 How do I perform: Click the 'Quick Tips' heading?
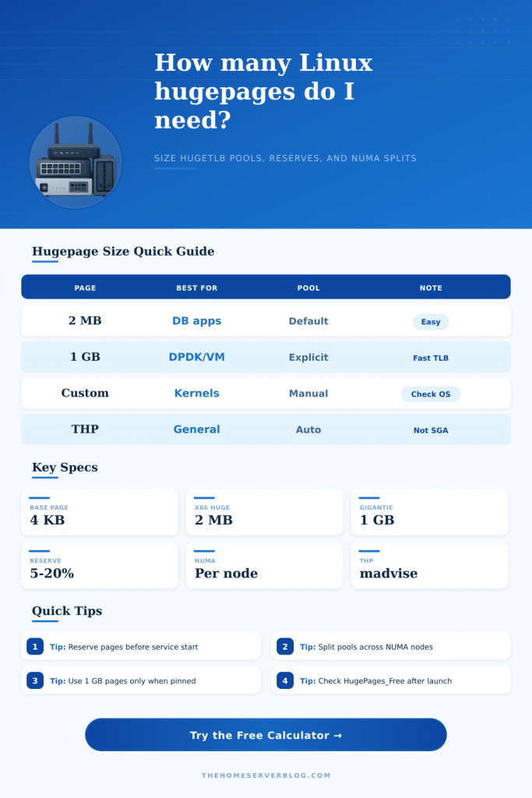click(x=67, y=611)
